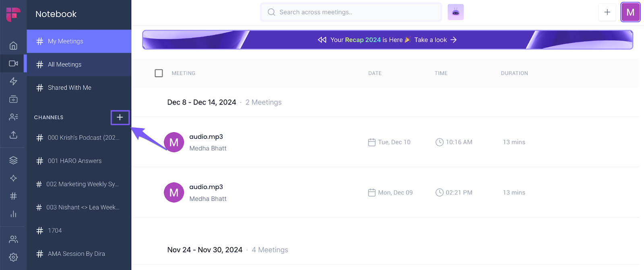Screen dimensions: 644x270
Task: Open the 001 HARO Answers channel
Action: 74,161
